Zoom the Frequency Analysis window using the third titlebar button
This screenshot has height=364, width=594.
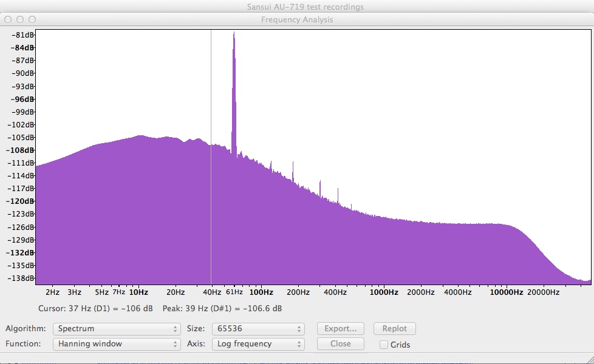(32, 19)
